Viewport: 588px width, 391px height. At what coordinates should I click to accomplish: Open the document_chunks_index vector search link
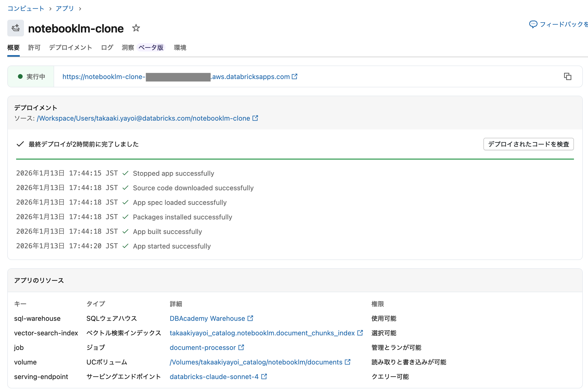pyautogui.click(x=263, y=333)
